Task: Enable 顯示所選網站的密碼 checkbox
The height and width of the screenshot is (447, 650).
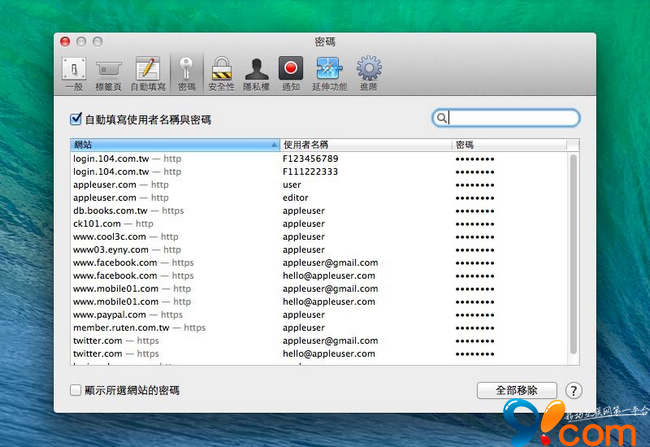Action: pos(76,390)
